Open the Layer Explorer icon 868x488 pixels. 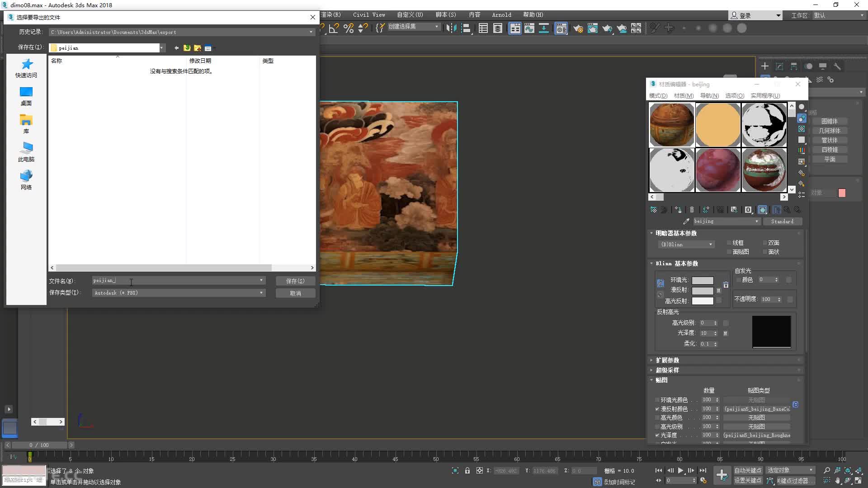coord(498,28)
